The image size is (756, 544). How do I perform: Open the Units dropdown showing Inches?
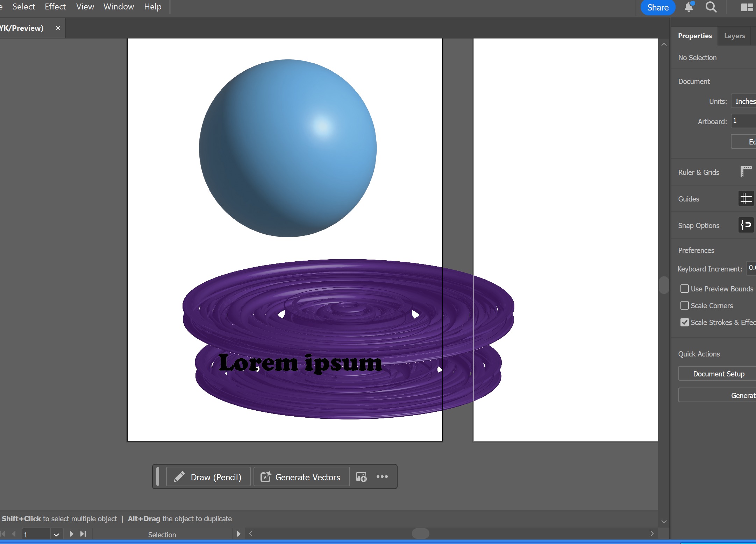pyautogui.click(x=745, y=101)
